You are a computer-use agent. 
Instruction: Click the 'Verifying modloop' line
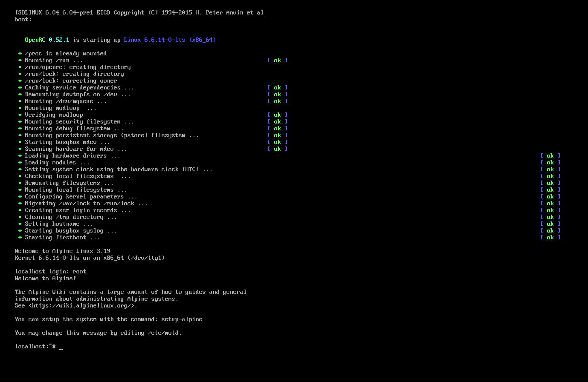coord(54,115)
